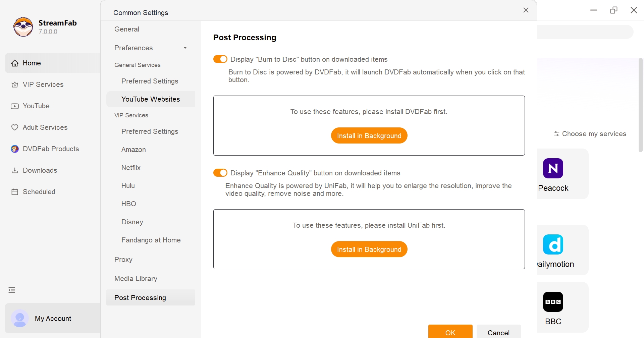Select Netflix under VIP Services settings
This screenshot has height=338, width=644.
tap(131, 168)
